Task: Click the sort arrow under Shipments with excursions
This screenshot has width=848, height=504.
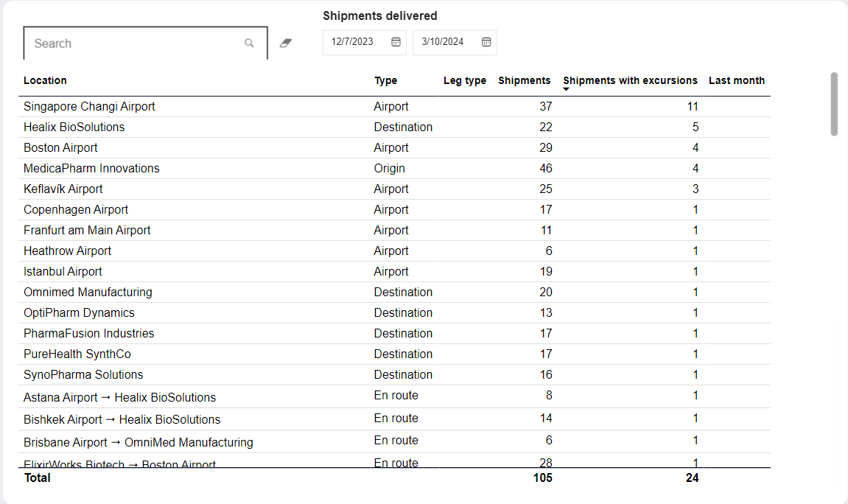Action: point(567,89)
